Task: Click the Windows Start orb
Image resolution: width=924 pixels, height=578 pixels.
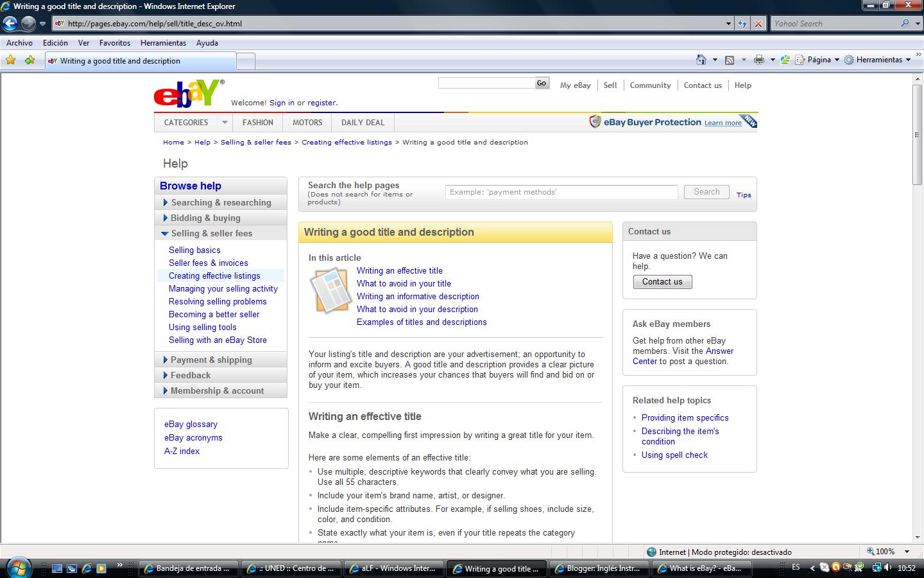Action: coord(18,568)
